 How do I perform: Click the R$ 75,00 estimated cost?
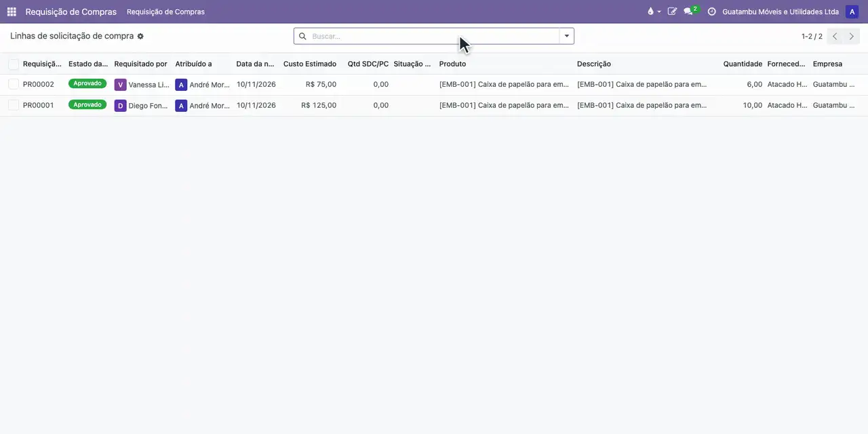pyautogui.click(x=321, y=84)
